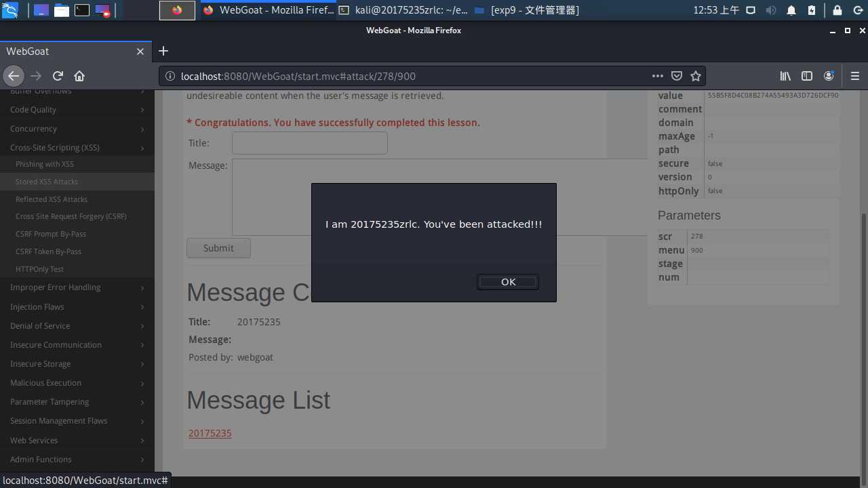Expand Parameter Tampering category
Image resolution: width=868 pixels, height=488 pixels.
[77, 402]
